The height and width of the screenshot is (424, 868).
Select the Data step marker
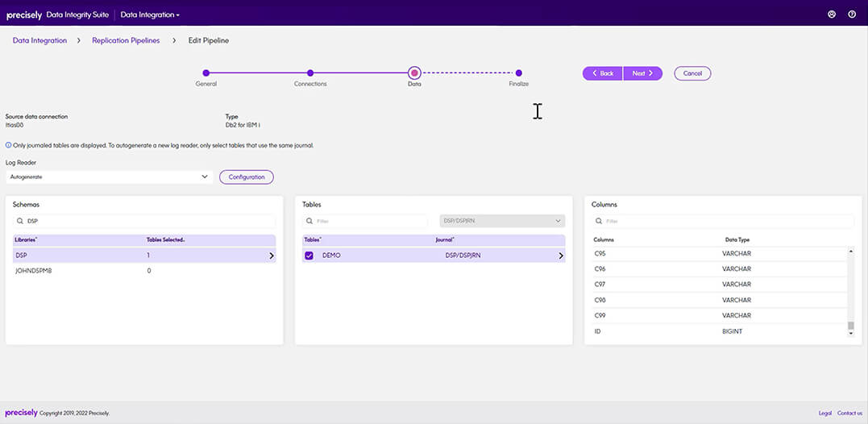(x=414, y=73)
